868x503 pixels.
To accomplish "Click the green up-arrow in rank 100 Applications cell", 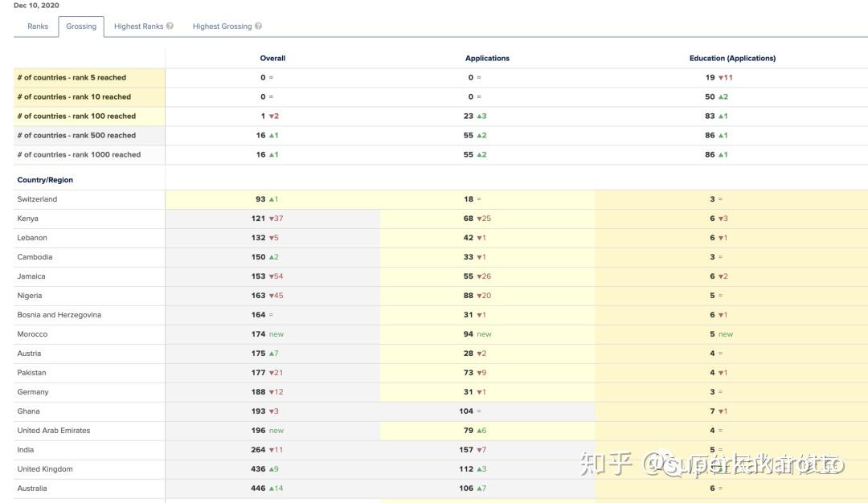I will (x=483, y=116).
